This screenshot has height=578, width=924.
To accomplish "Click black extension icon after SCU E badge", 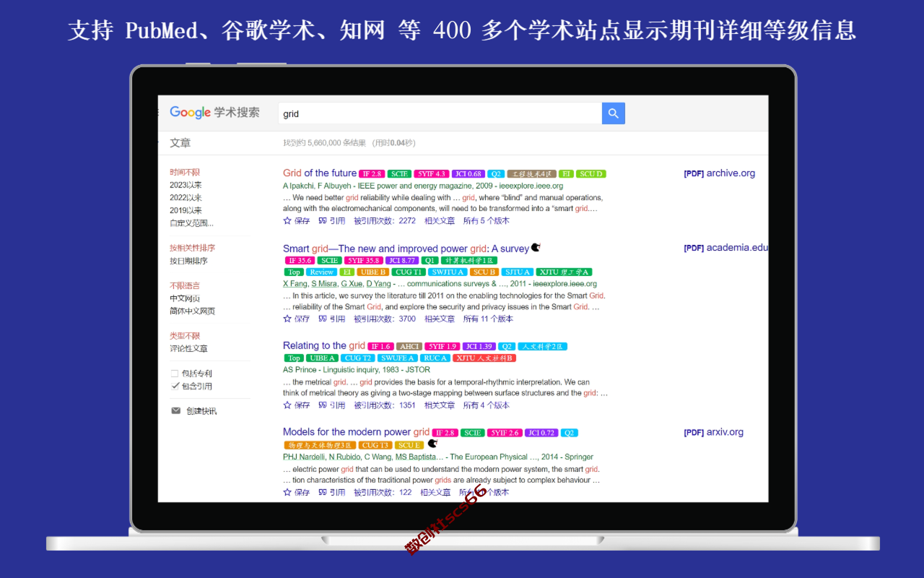I will point(432,444).
